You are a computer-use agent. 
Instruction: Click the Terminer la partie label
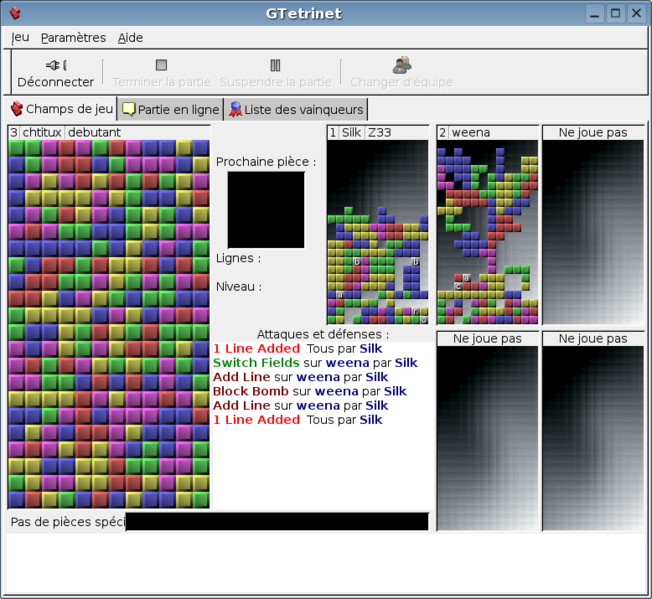(161, 82)
